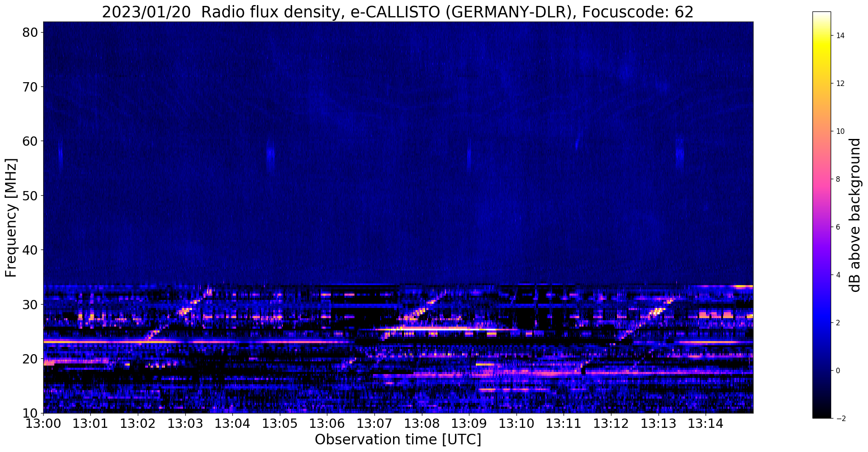
Task: Click the 13:13 time tick label
Action: point(658,424)
